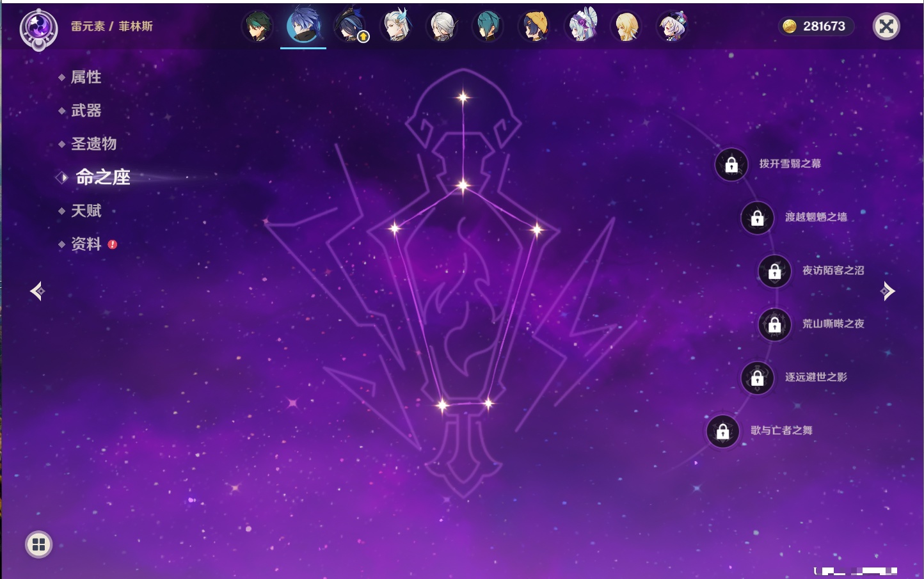The image size is (924, 579).
Task: Select the silver-haired character avatar
Action: pos(442,26)
